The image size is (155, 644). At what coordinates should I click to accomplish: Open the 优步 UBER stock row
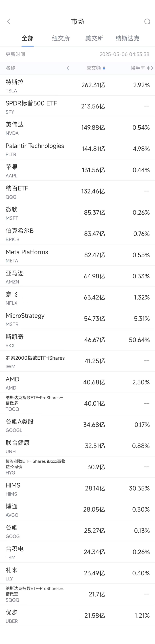tap(77, 615)
